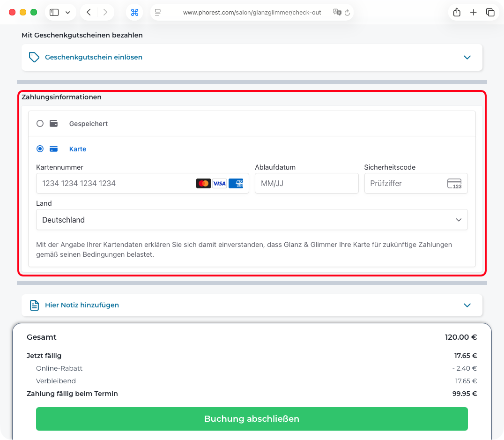Click the Buchung abschließen button
This screenshot has height=440, width=504.
coord(252,418)
